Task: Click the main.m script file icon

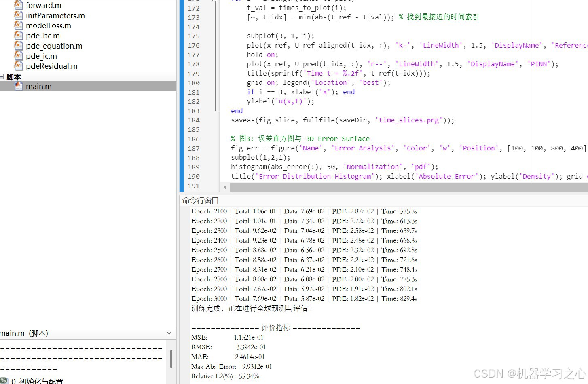Action: click(19, 86)
